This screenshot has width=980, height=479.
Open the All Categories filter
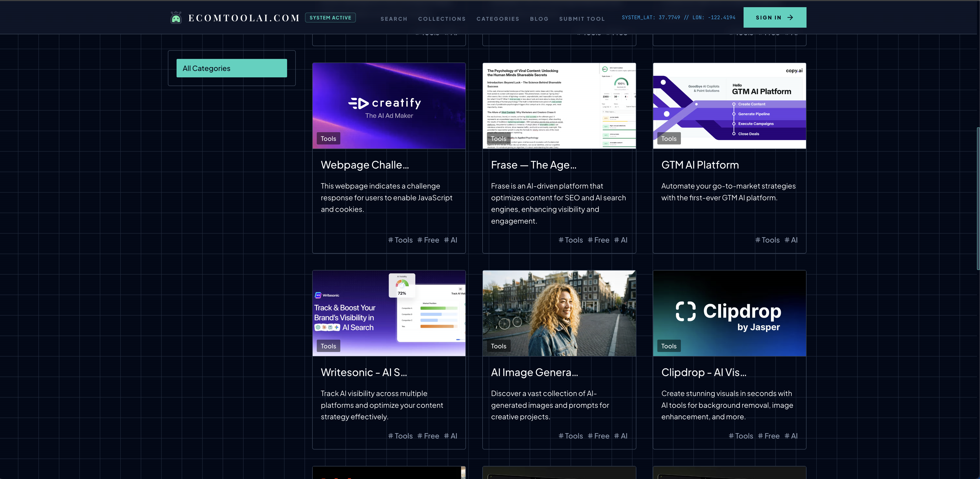(232, 68)
